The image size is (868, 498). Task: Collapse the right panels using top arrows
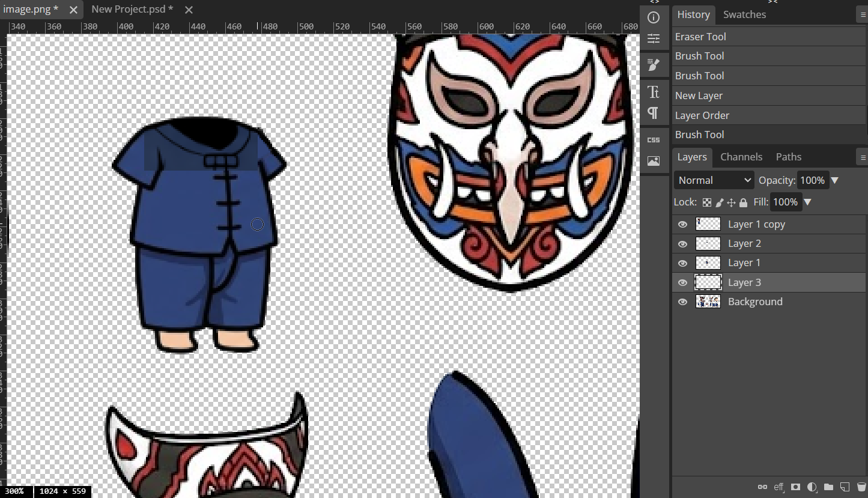point(772,2)
